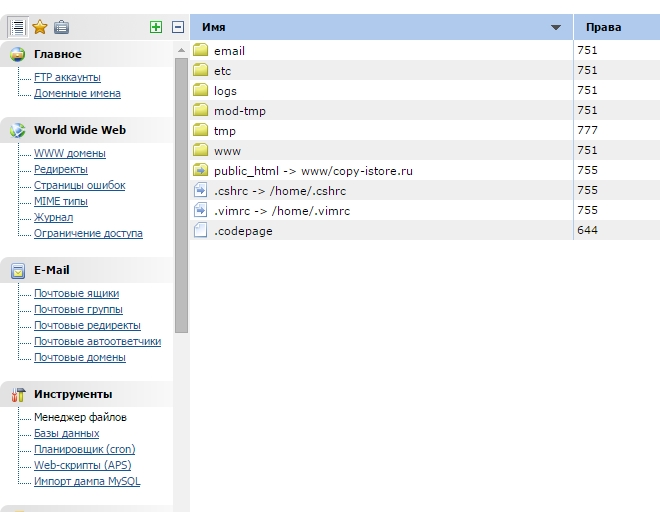This screenshot has width=660, height=512.
Task: Select the tmp folder name
Action: click(225, 131)
